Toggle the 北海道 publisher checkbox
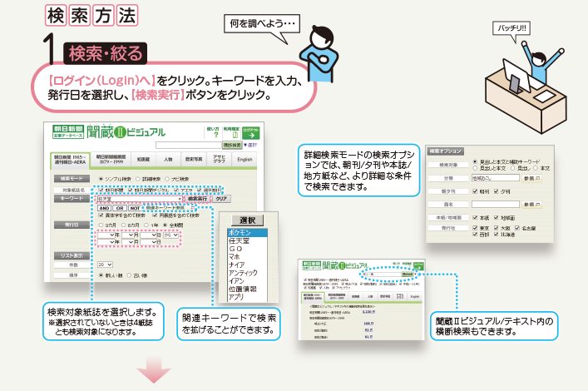 point(497,234)
